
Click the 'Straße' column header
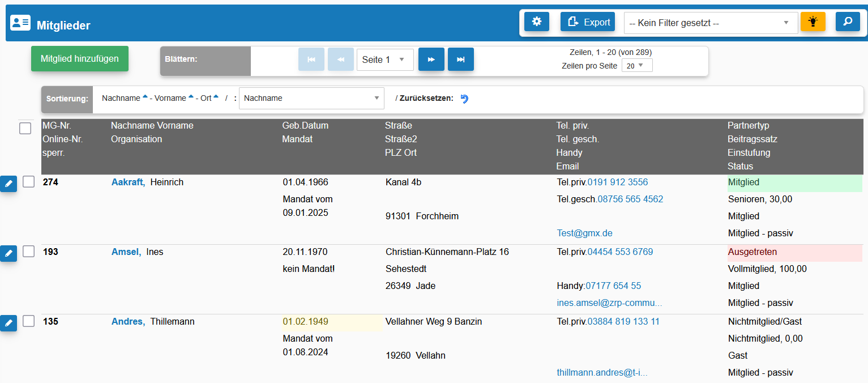tap(399, 125)
